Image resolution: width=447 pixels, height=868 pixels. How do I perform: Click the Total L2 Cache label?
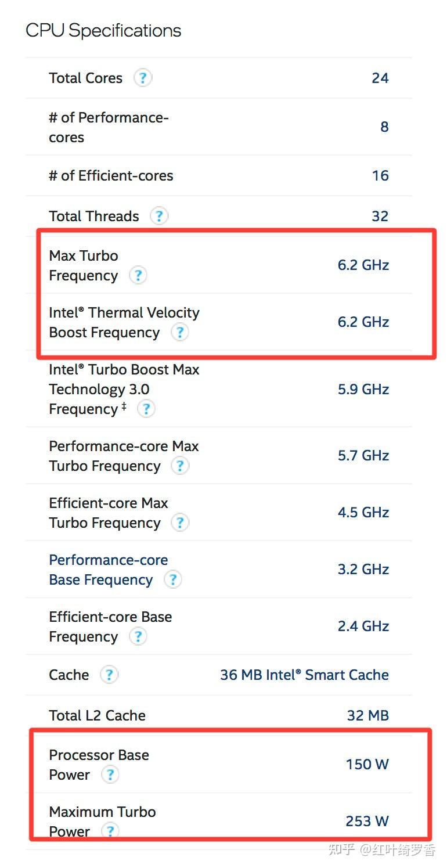(x=97, y=715)
